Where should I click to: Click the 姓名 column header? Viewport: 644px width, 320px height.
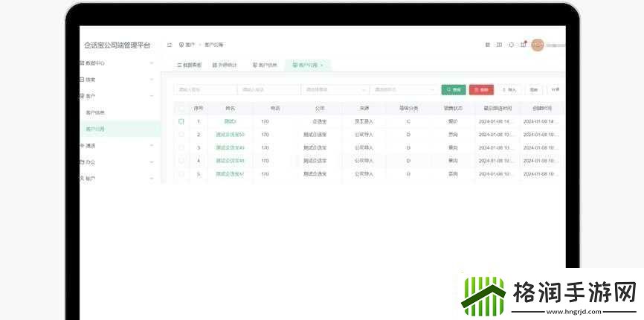coord(231,109)
